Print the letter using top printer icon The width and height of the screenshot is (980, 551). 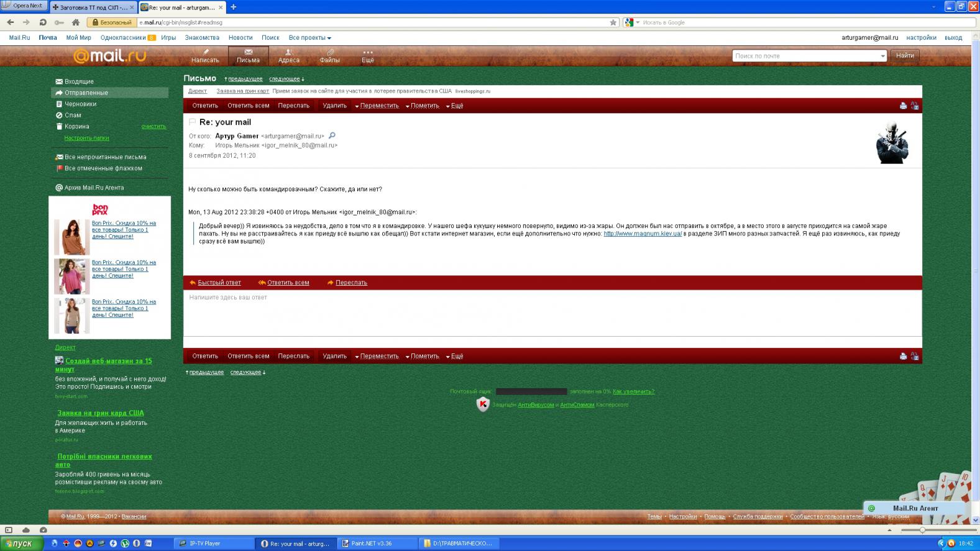tap(903, 106)
